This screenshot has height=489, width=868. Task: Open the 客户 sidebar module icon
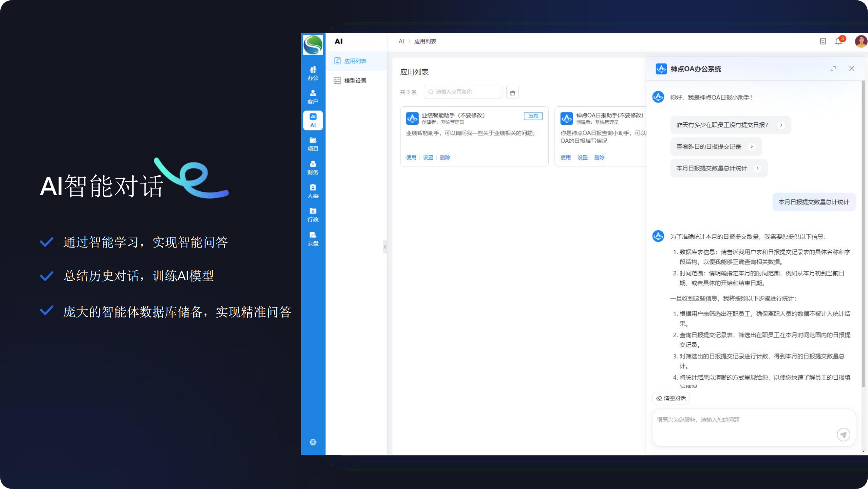pyautogui.click(x=313, y=97)
